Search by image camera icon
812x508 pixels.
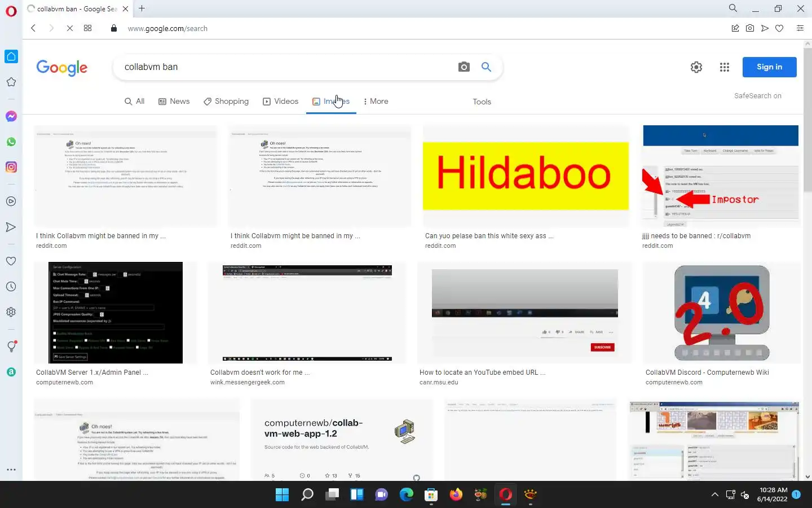tap(464, 67)
